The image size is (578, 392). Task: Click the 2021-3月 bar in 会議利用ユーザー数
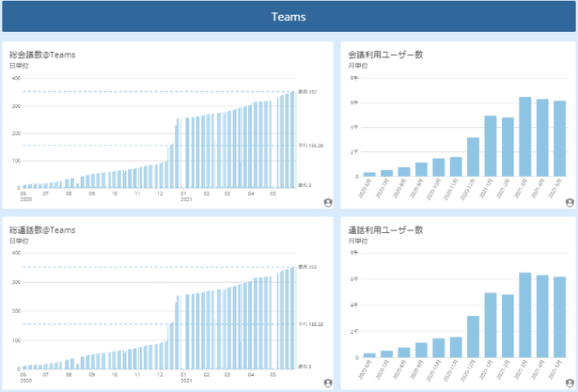click(525, 137)
